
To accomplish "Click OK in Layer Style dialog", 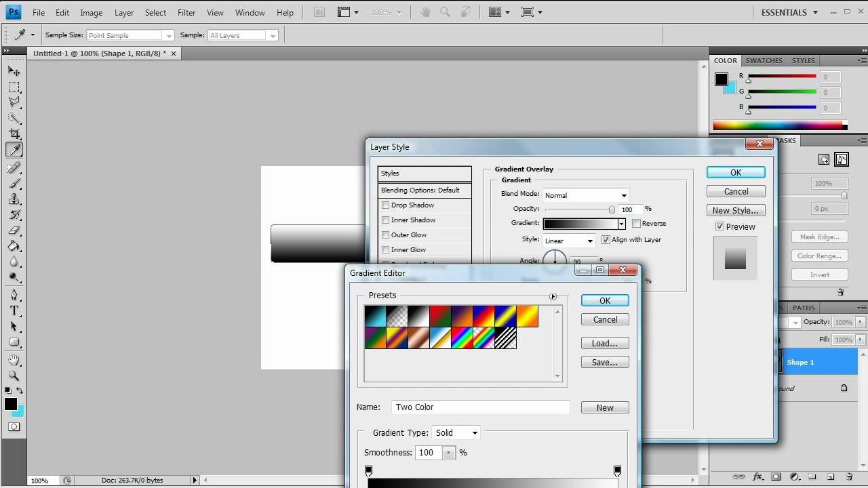I will point(736,172).
